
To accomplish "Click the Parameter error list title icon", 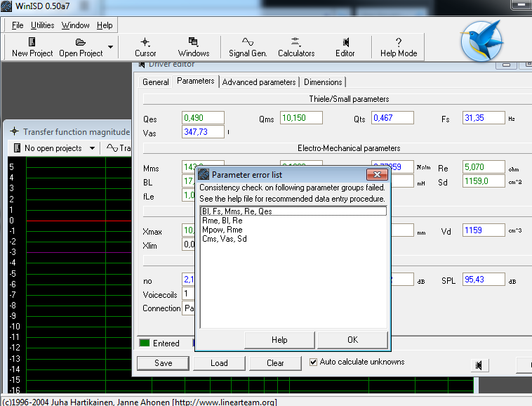I will (x=204, y=174).
